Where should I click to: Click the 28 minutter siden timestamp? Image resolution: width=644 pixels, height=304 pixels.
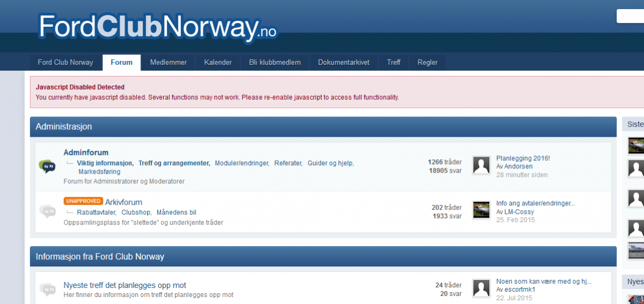(522, 175)
